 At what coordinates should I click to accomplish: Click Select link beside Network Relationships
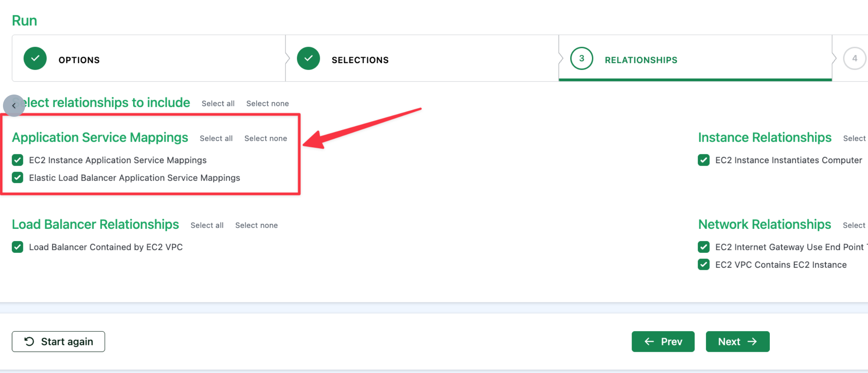click(x=854, y=225)
